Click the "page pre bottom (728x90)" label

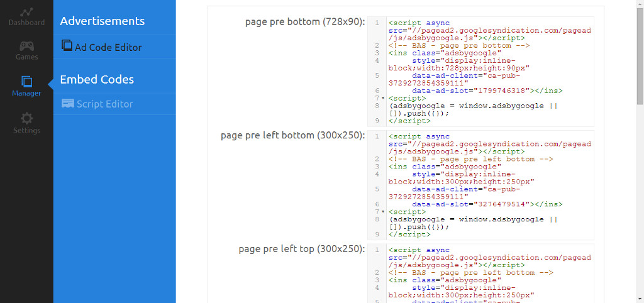click(305, 22)
